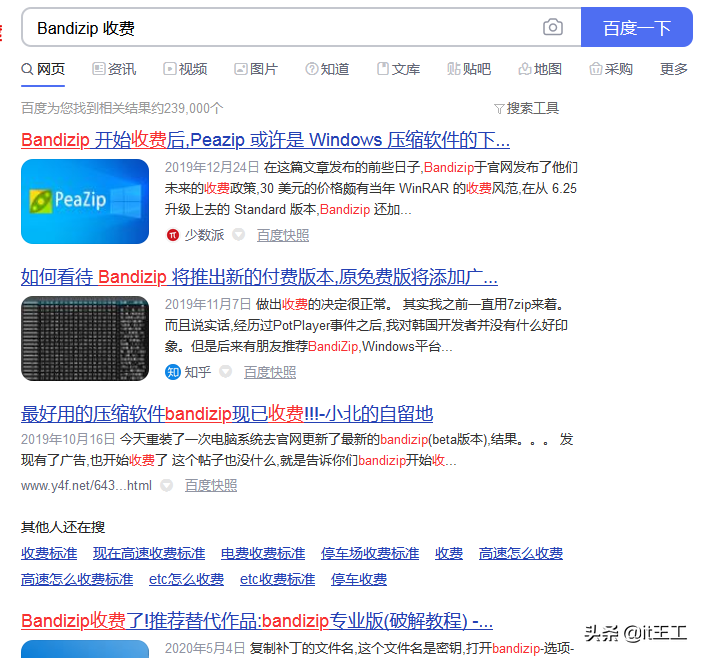Click the 百度为您找到相关结果约239,000个 text
Screen dimensions: 703x658
click(122, 108)
